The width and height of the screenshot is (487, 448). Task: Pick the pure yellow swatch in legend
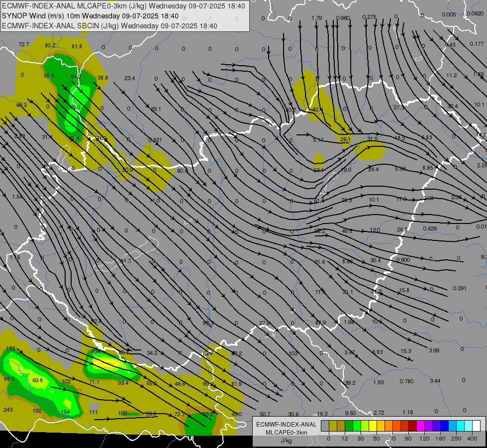373,426
